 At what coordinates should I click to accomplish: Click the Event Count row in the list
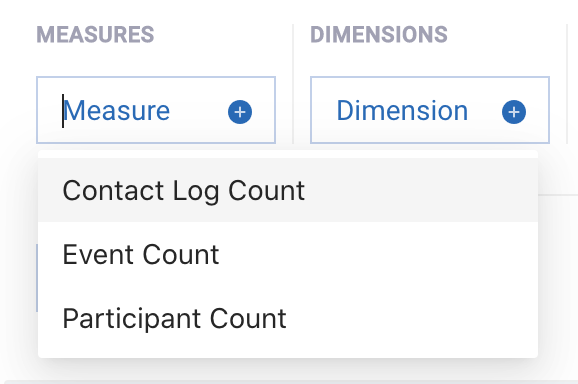[x=288, y=254]
